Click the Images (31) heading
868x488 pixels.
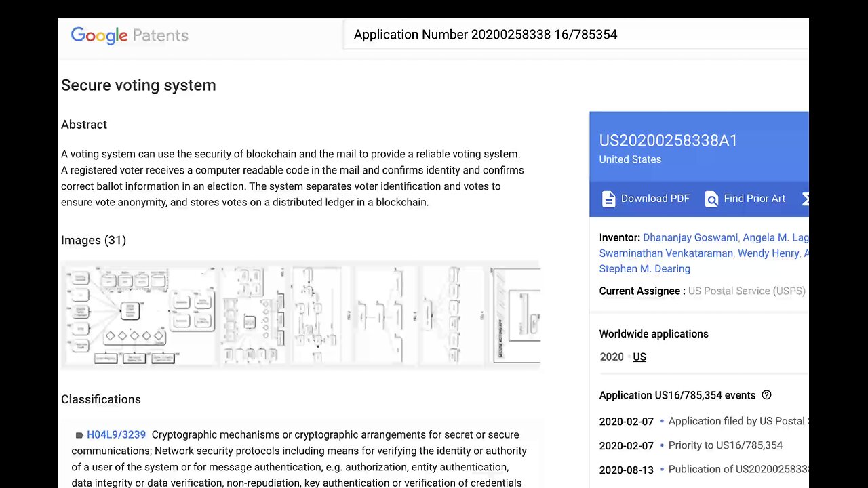[94, 240]
